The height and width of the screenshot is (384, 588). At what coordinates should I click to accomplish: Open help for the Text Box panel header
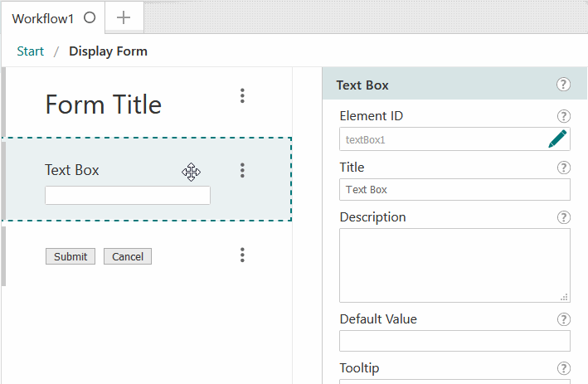[564, 85]
